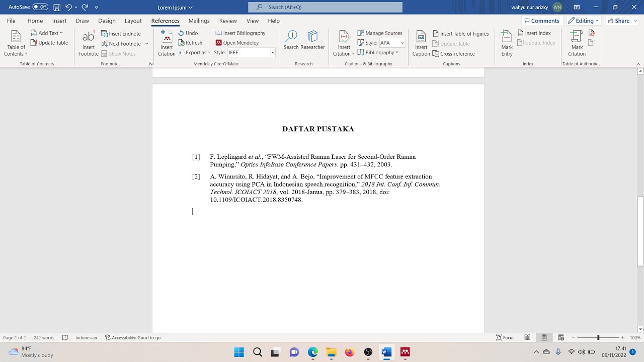The image size is (644, 362).
Task: Click the Search (Alt+Q) box
Action: [x=325, y=7]
